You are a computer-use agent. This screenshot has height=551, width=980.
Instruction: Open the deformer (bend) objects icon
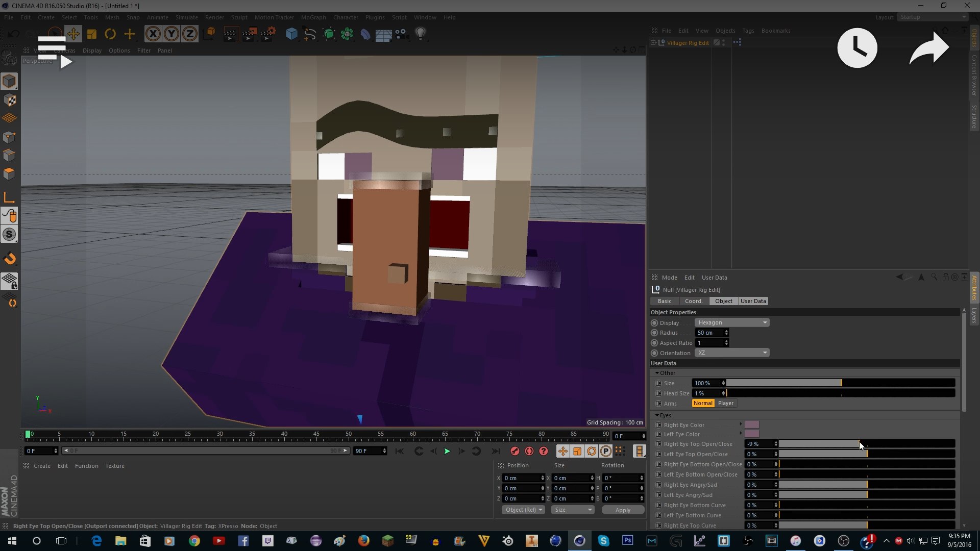click(365, 34)
